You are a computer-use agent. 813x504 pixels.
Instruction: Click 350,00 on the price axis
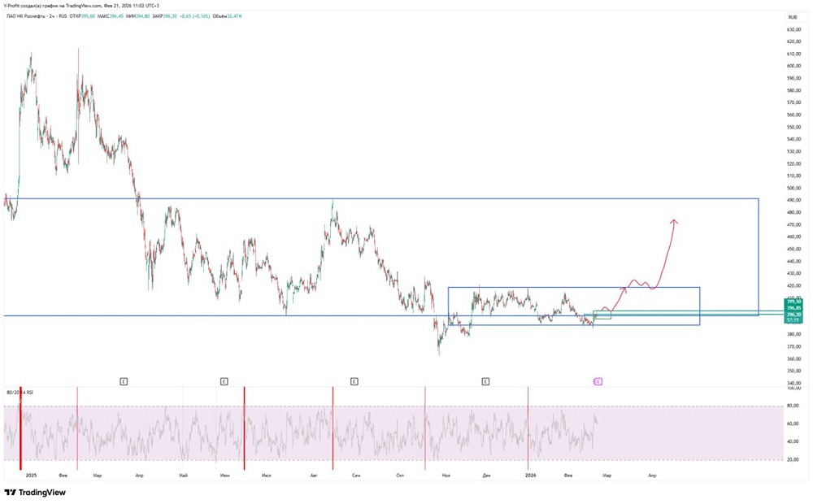(794, 371)
